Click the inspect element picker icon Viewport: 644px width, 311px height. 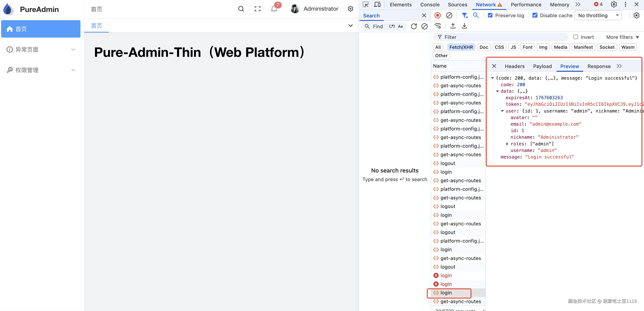(x=365, y=4)
